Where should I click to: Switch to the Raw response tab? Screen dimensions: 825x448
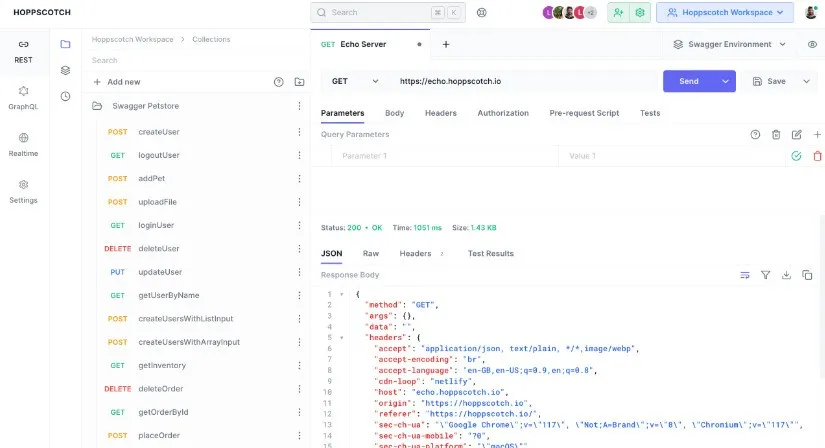371,253
